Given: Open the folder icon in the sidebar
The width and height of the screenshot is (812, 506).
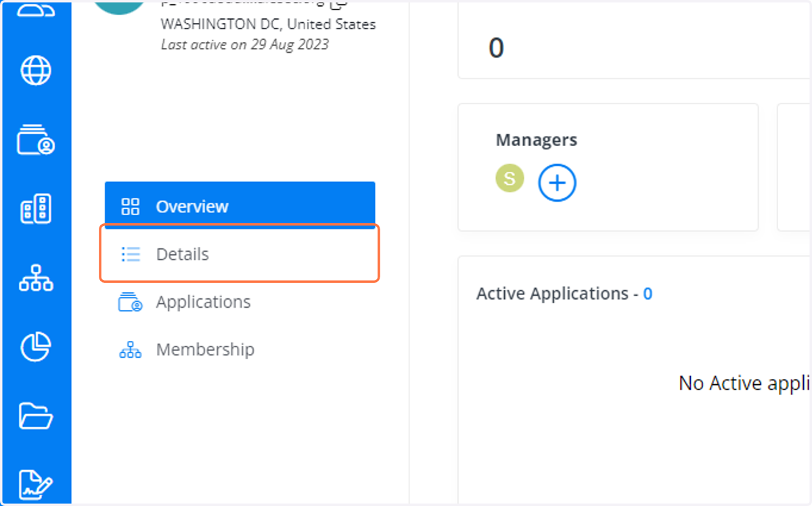Looking at the screenshot, I should tap(36, 416).
